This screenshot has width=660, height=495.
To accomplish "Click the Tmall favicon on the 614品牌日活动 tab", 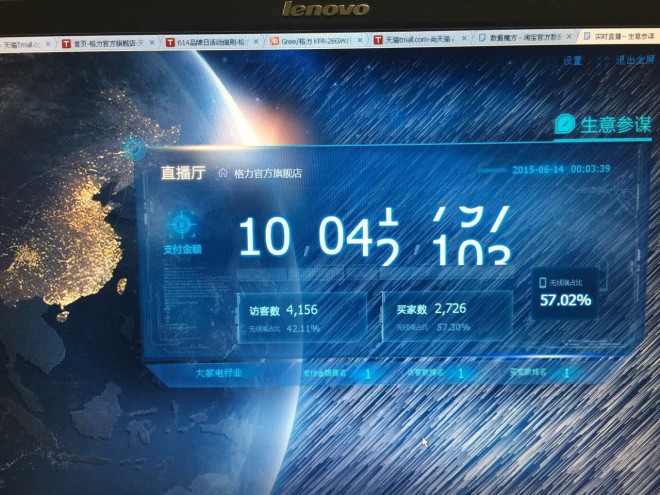I will click(170, 43).
